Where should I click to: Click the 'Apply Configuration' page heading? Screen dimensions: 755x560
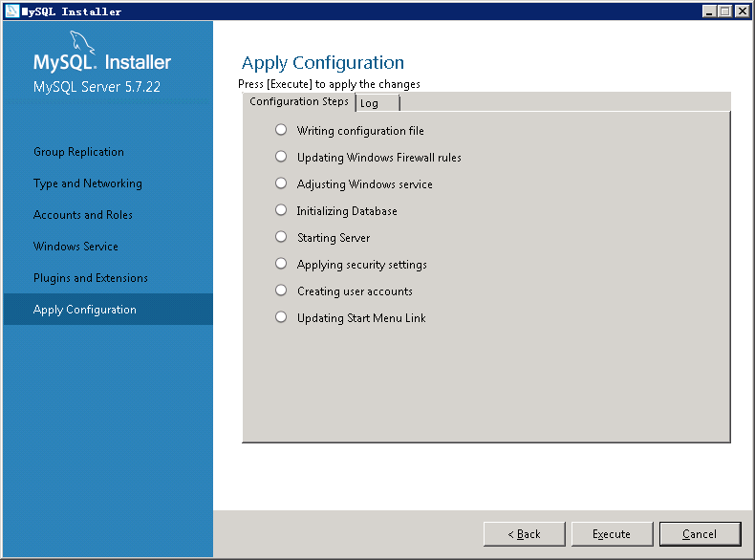(323, 63)
